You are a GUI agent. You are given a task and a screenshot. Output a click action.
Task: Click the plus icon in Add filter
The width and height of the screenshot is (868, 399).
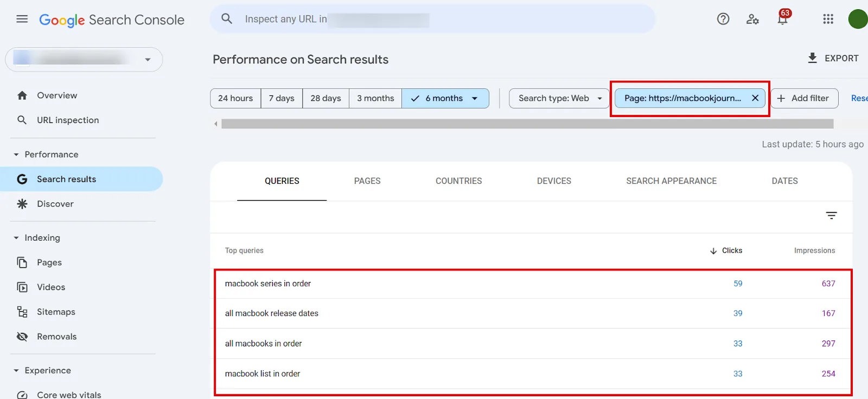(x=781, y=98)
